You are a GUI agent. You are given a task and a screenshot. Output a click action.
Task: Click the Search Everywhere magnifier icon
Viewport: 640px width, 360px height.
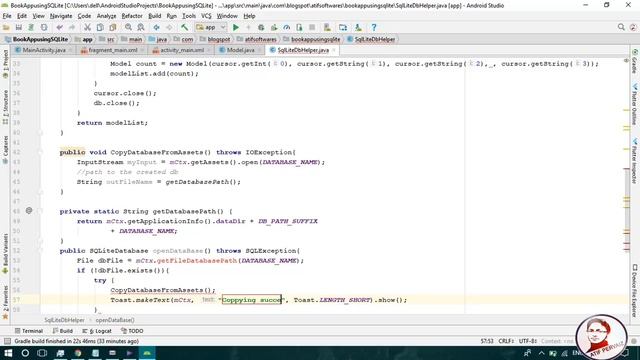(x=621, y=27)
